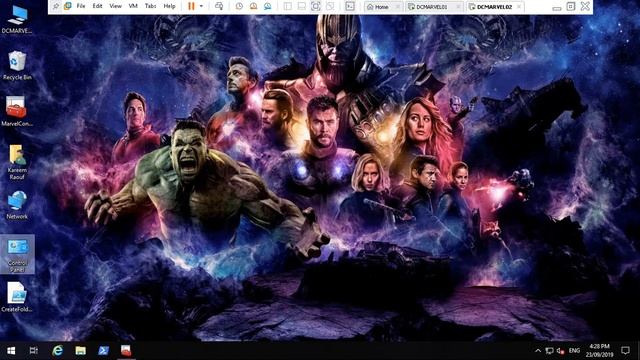
Task: Click the Show desktop strip after the notification icon
Action: coord(638,351)
